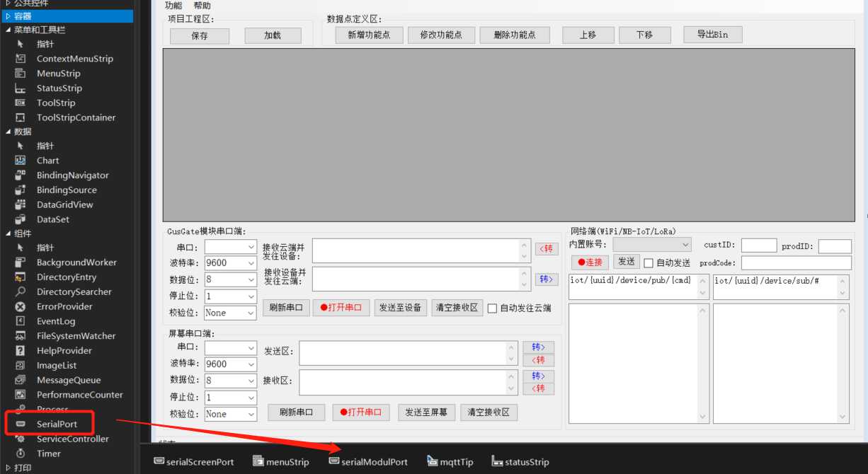Choose the DirectoryEntry icon
The width and height of the screenshot is (868, 474).
(21, 277)
